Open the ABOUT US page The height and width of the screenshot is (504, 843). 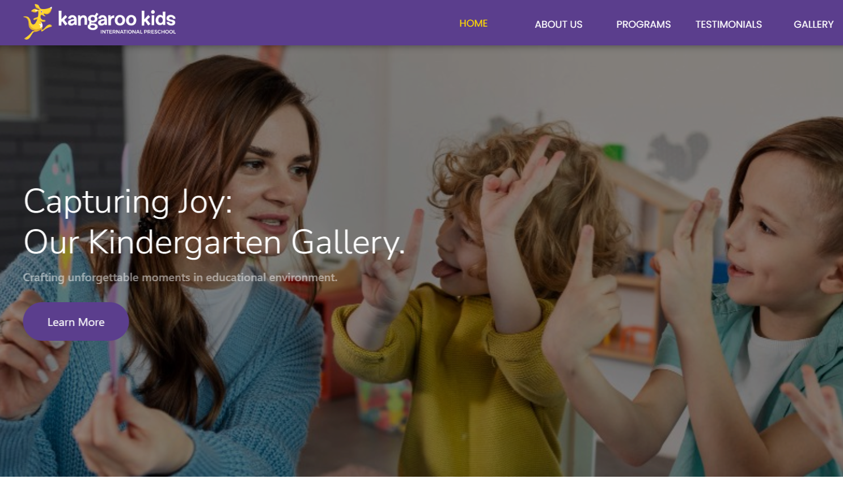pos(558,24)
